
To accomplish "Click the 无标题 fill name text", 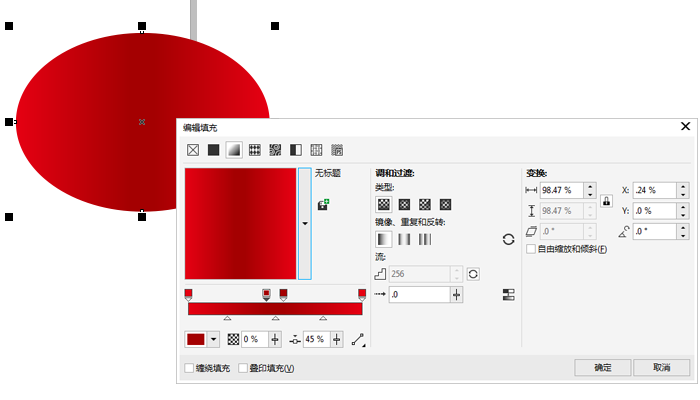I will pyautogui.click(x=328, y=173).
